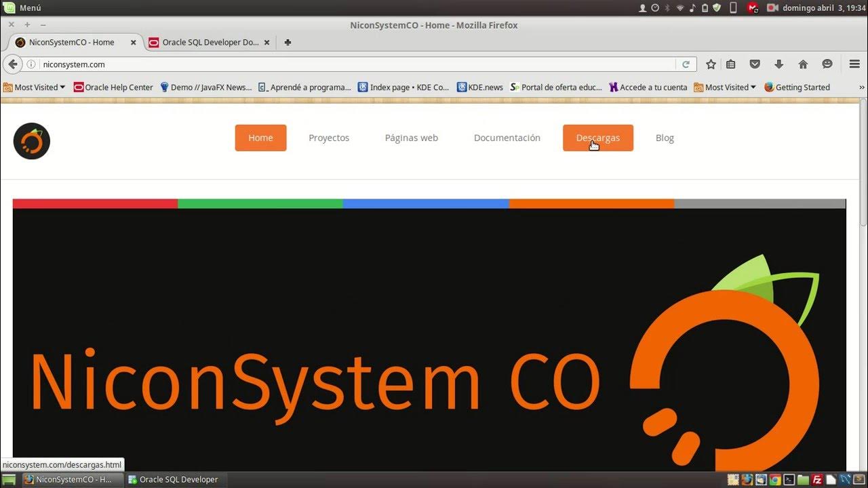Open the KDE.news bookmark
Screen dimensions: 868x488
pyautogui.click(x=480, y=87)
